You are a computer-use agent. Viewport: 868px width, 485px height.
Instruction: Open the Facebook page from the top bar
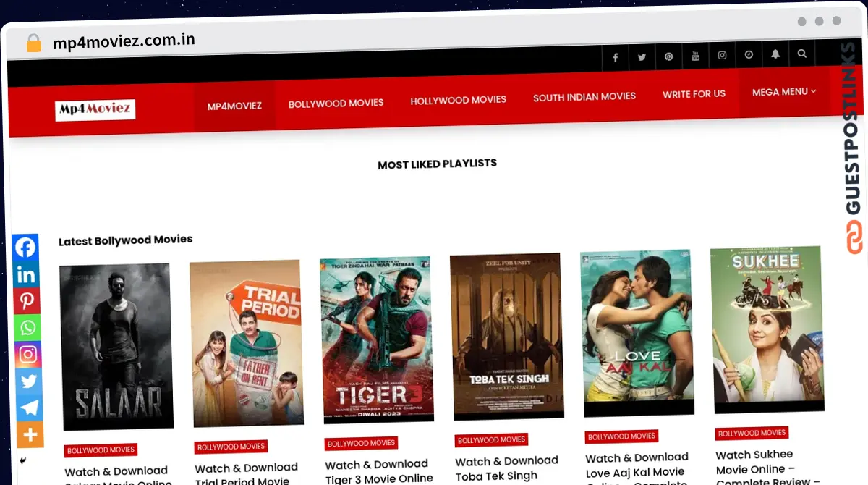(615, 56)
